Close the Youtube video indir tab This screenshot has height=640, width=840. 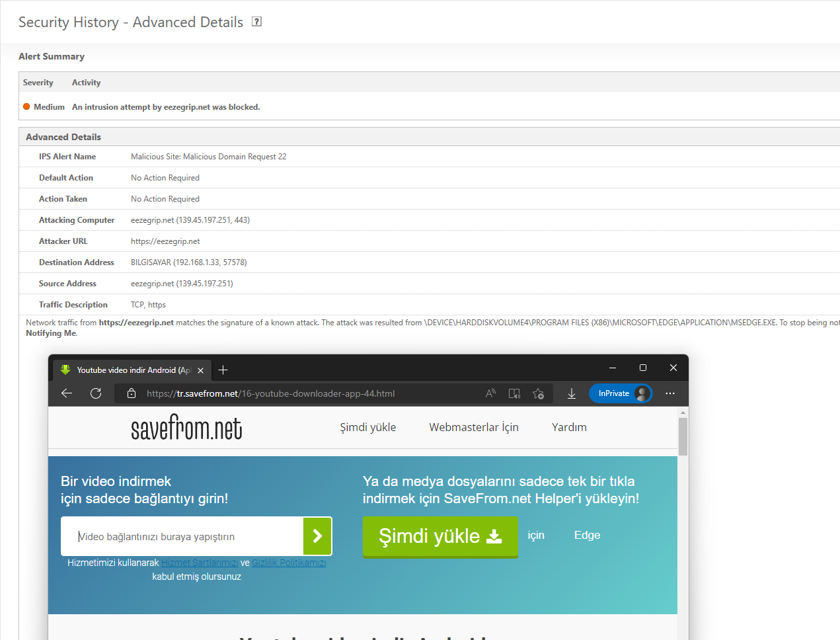[x=201, y=370]
